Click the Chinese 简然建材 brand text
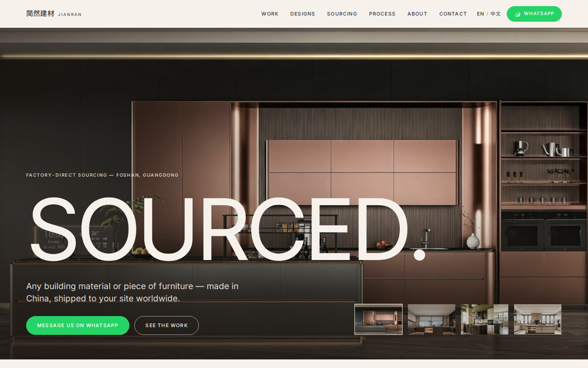This screenshot has height=368, width=588. 40,14
